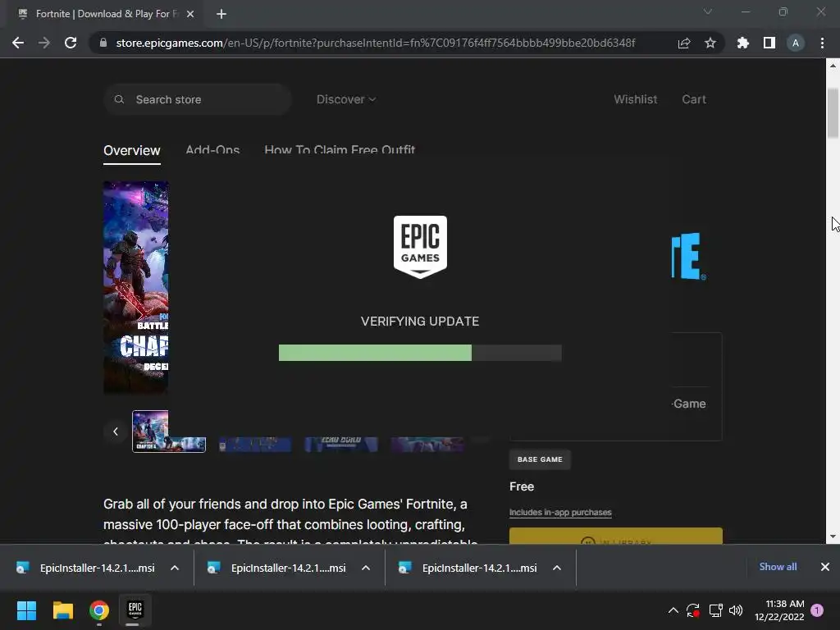Expand first EpicInstaller download options

175,568
